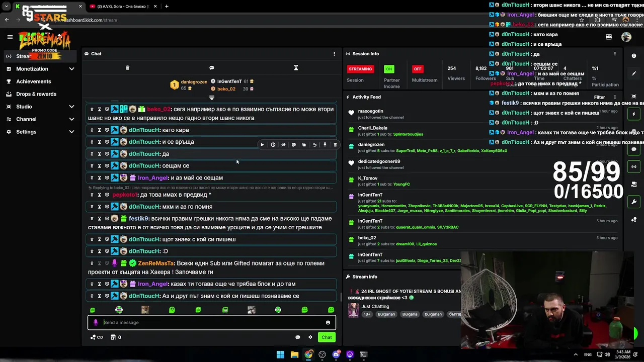Click the hidden-eye icon in message hover toolbar
This screenshot has width=644, height=362.
(x=283, y=145)
